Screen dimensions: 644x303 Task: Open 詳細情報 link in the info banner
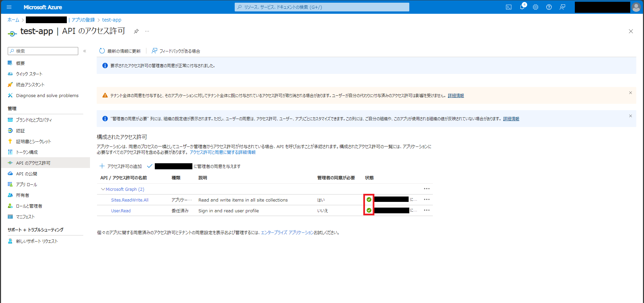coord(511,119)
